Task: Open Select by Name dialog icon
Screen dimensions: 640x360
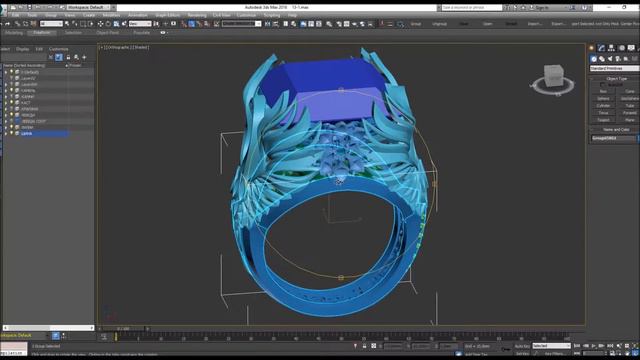Action: click(x=75, y=24)
